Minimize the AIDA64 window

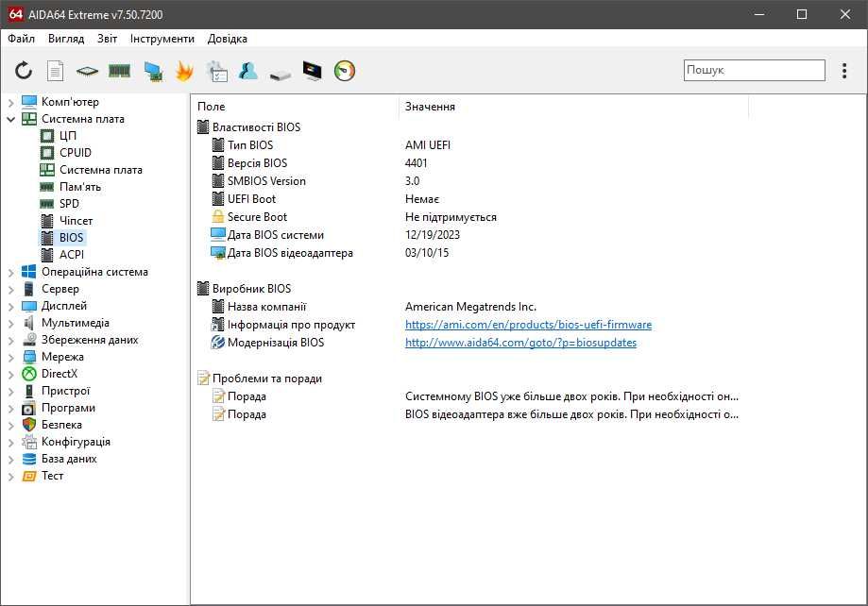click(x=759, y=14)
